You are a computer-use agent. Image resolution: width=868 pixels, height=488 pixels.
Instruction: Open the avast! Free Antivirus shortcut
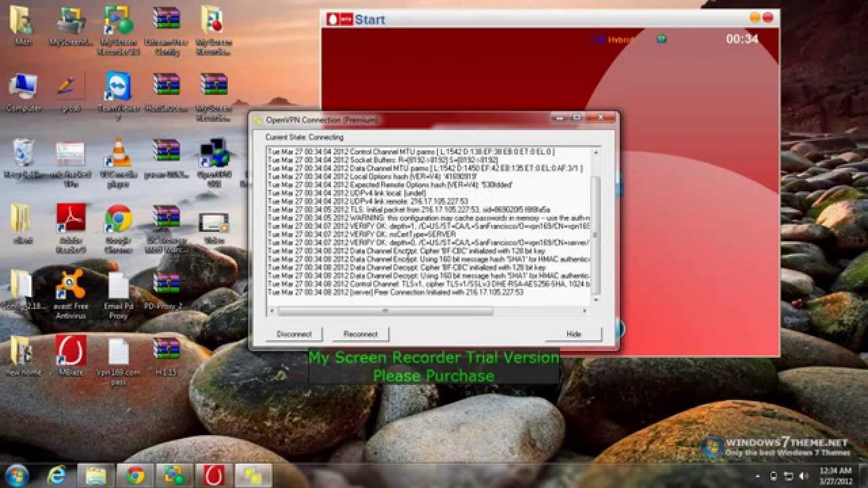pos(71,295)
